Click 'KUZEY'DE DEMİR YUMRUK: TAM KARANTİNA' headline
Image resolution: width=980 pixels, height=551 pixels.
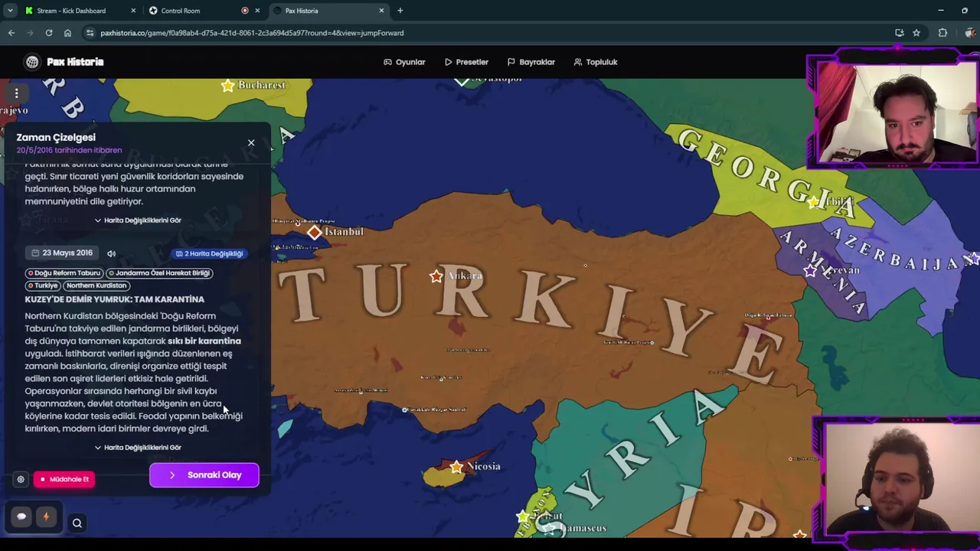[115, 299]
